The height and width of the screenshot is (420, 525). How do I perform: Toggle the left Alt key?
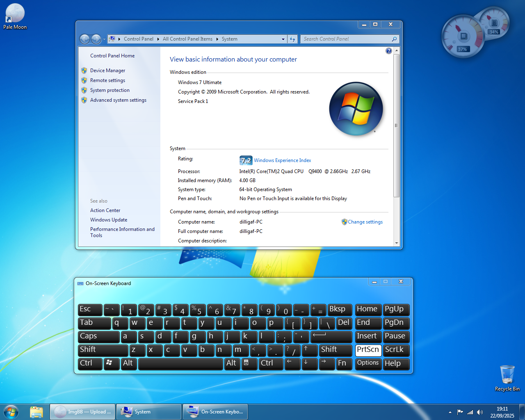[x=129, y=364]
